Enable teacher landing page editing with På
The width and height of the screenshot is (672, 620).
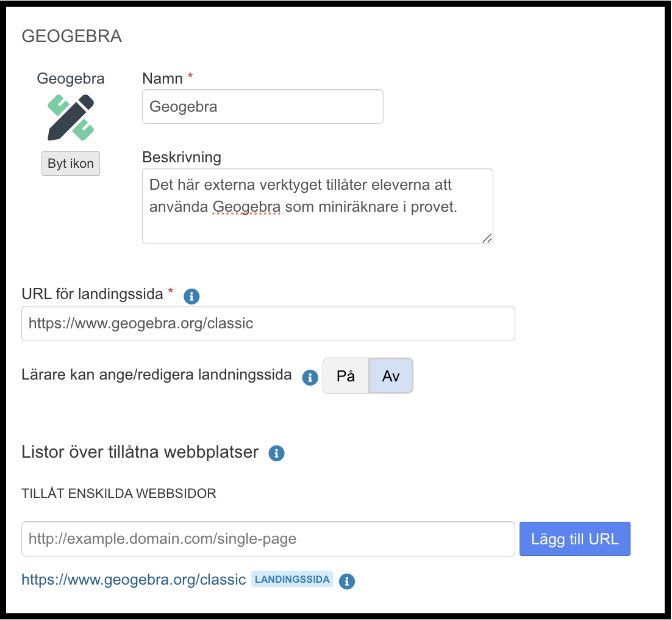point(345,376)
